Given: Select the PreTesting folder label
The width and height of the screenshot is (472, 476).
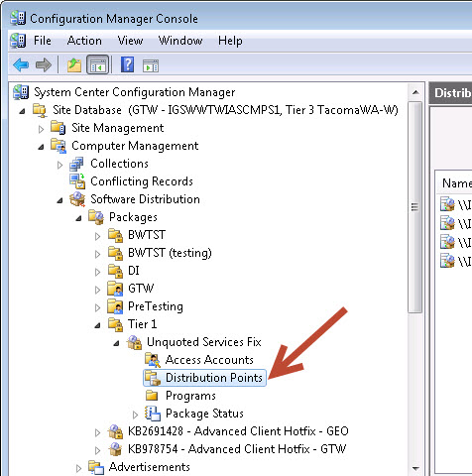Looking at the screenshot, I should point(156,306).
